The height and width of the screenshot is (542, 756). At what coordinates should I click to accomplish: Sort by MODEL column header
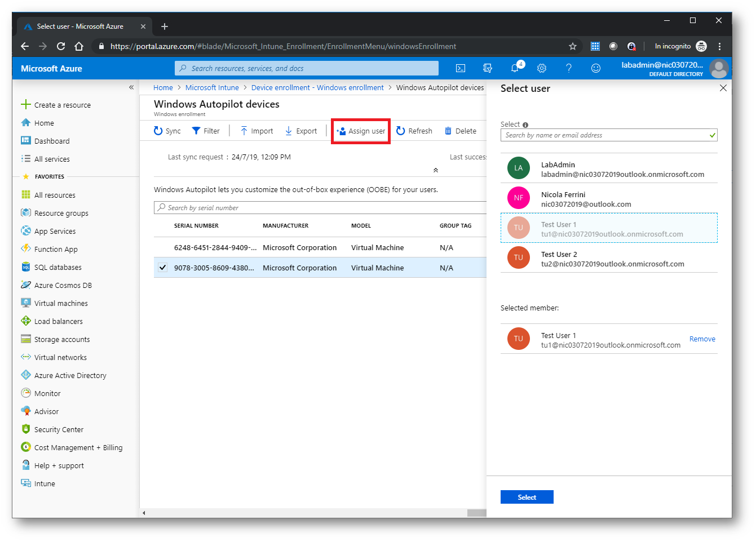[361, 225]
